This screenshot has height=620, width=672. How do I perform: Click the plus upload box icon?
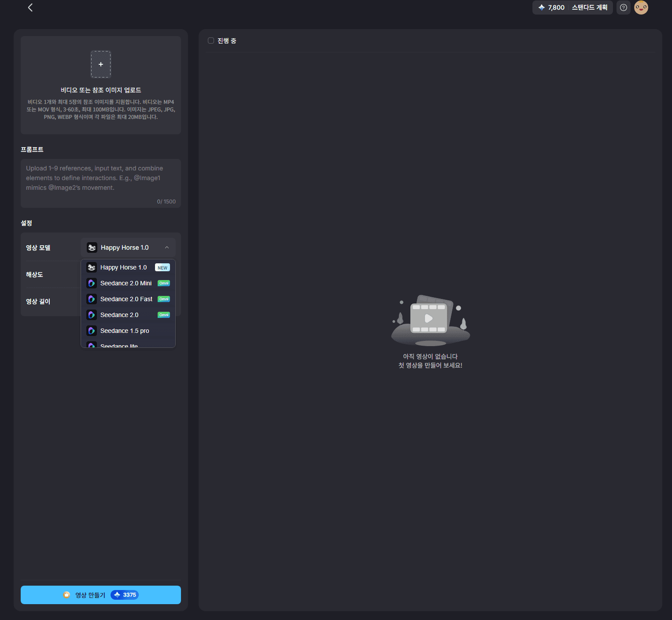[101, 64]
